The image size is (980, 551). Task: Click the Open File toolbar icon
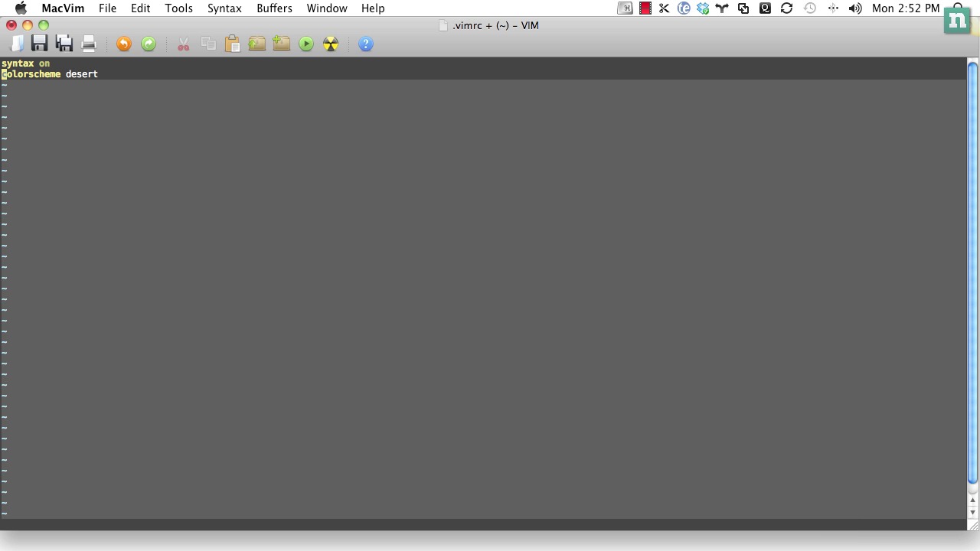pos(16,44)
